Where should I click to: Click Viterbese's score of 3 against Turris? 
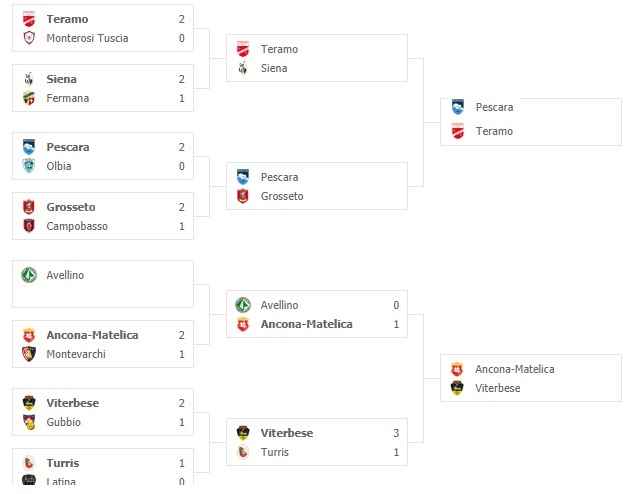(396, 433)
